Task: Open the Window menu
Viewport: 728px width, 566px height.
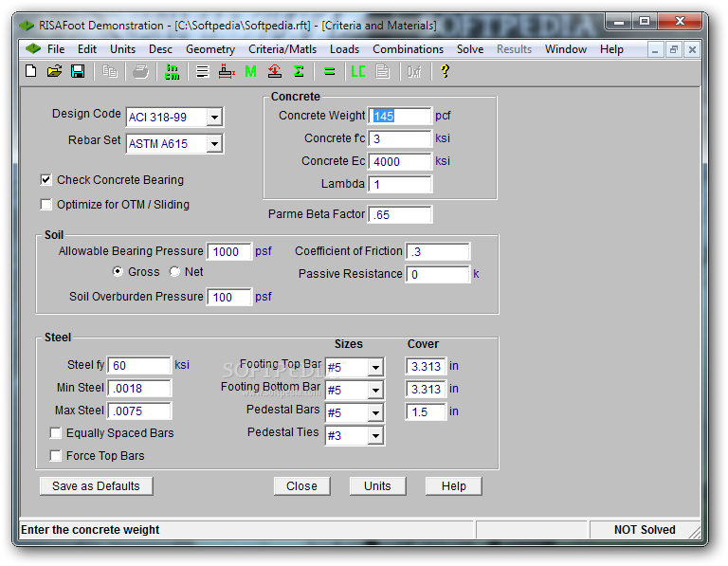Action: point(566,49)
